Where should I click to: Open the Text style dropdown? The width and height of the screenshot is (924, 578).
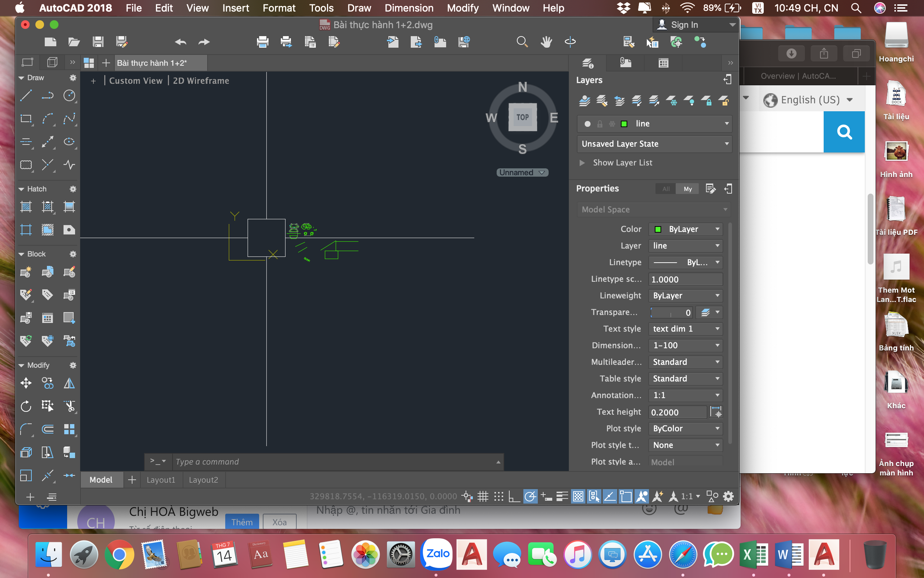686,329
